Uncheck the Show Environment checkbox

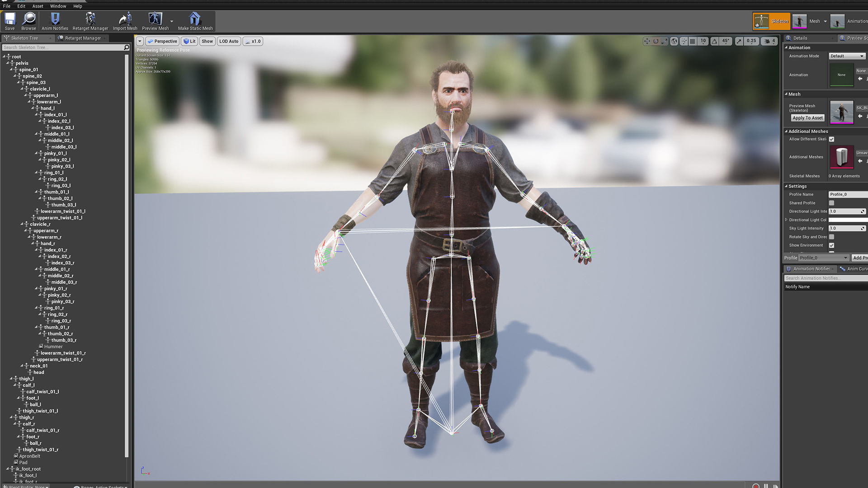[x=831, y=245]
